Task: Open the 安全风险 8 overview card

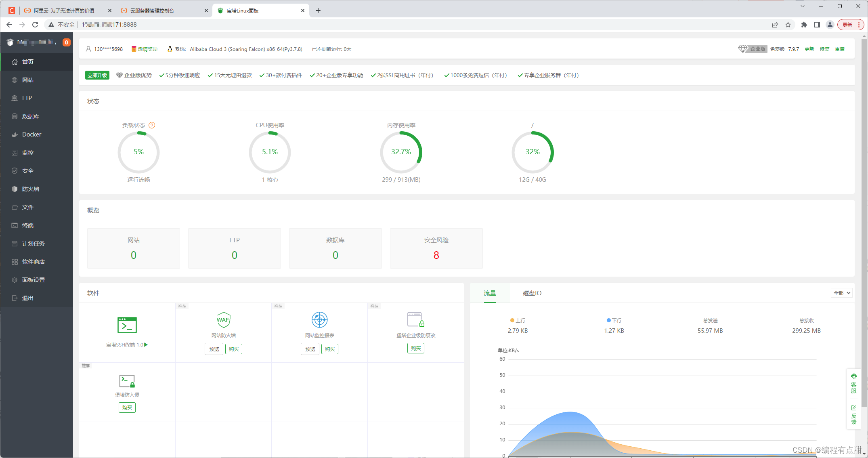Action: point(436,248)
